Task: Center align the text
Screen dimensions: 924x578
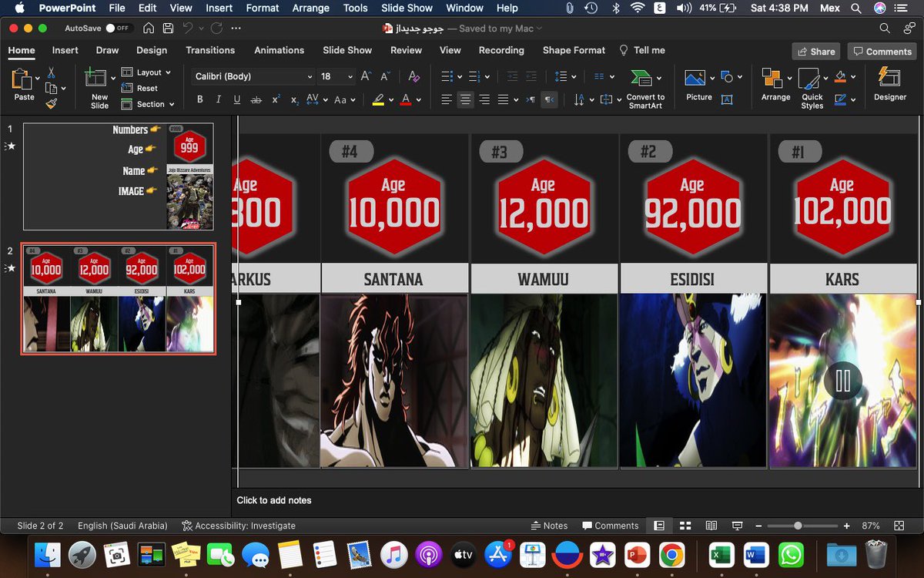Action: 465,100
